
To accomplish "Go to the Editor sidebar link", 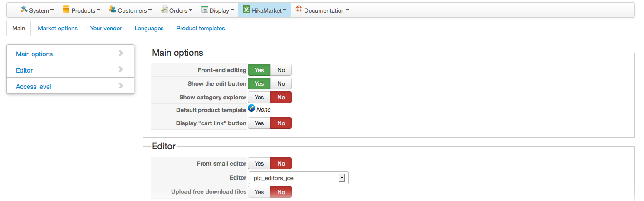I will tap(25, 70).
